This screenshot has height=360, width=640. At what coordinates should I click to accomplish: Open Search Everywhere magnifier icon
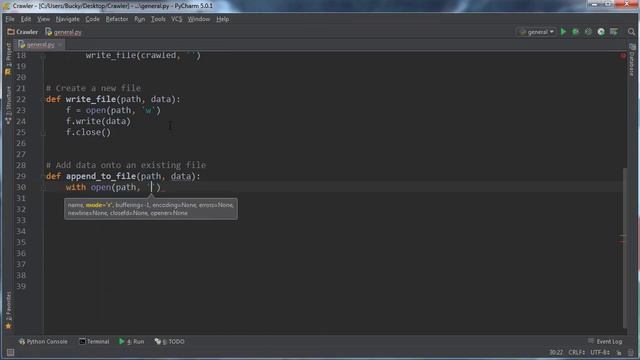pos(631,32)
